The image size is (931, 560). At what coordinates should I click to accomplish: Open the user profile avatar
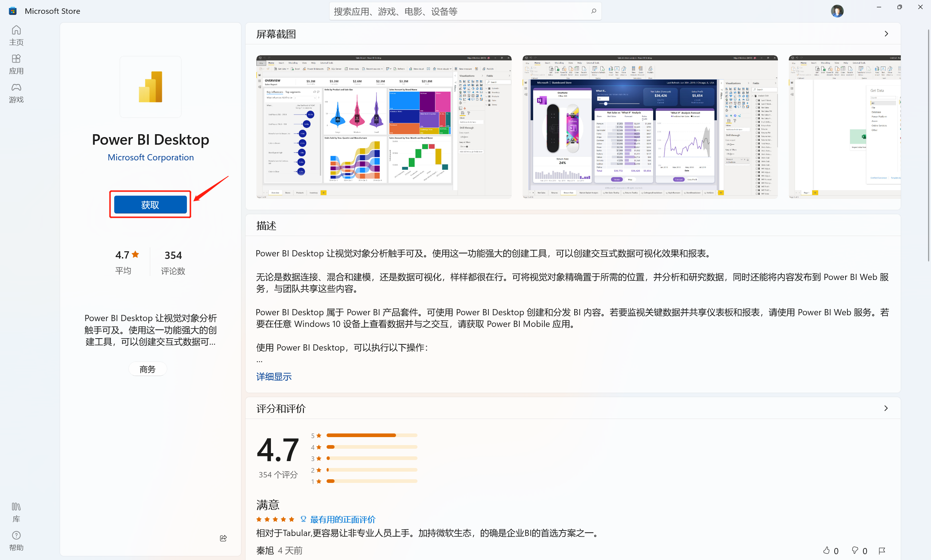click(837, 11)
